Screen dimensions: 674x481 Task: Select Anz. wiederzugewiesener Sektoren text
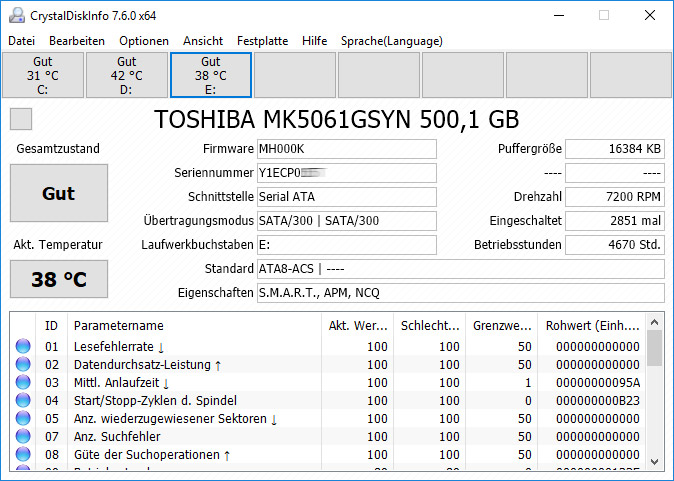(x=175, y=419)
